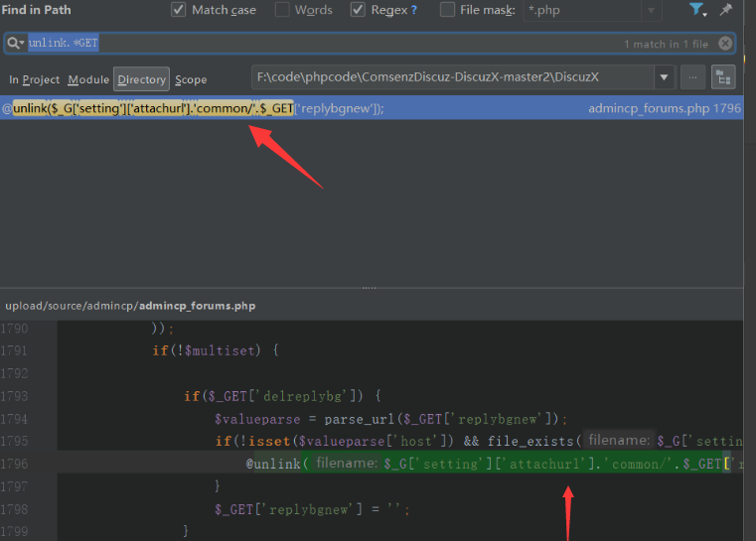The image size is (756, 541).
Task: Click the if(!$multiset) code line
Action: coord(216,350)
